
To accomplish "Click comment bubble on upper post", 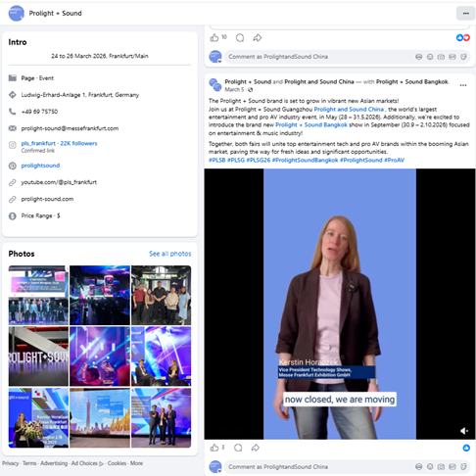I will point(240,38).
